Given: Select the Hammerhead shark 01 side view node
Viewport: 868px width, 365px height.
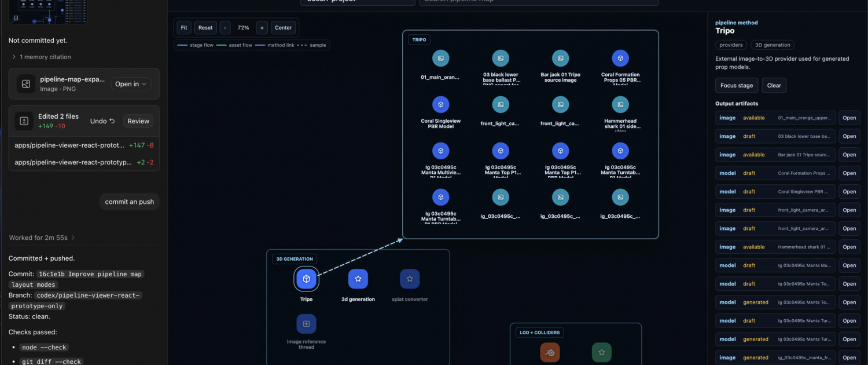Looking at the screenshot, I should [x=620, y=104].
